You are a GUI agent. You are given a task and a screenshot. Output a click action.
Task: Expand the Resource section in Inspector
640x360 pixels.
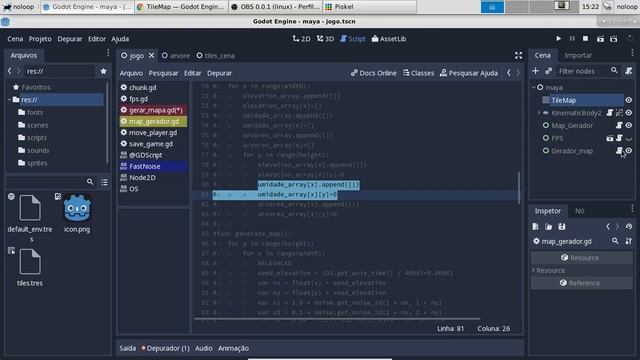coord(533,270)
